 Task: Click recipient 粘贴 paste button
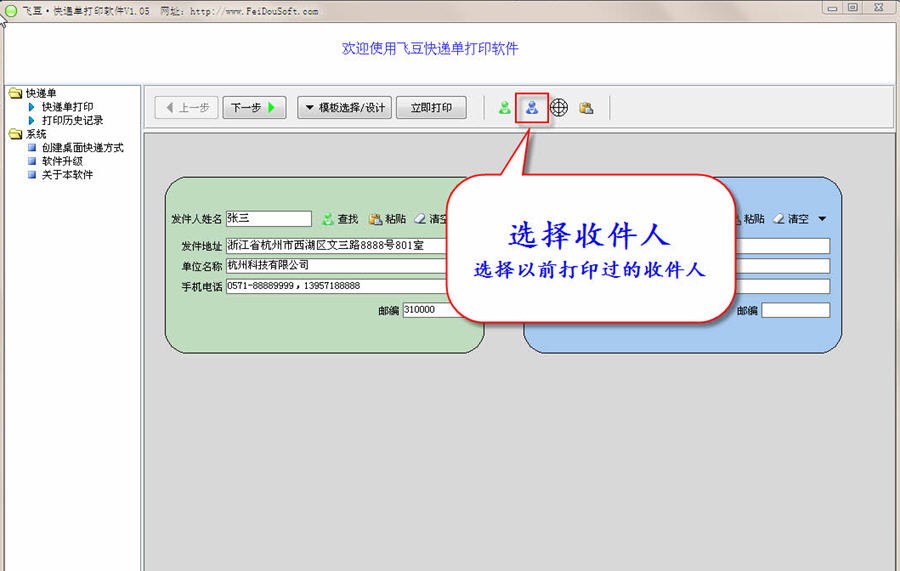(749, 219)
